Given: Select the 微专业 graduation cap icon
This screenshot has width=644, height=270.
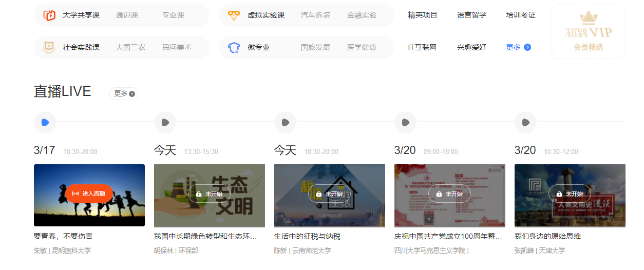Looking at the screenshot, I should pyautogui.click(x=234, y=47).
